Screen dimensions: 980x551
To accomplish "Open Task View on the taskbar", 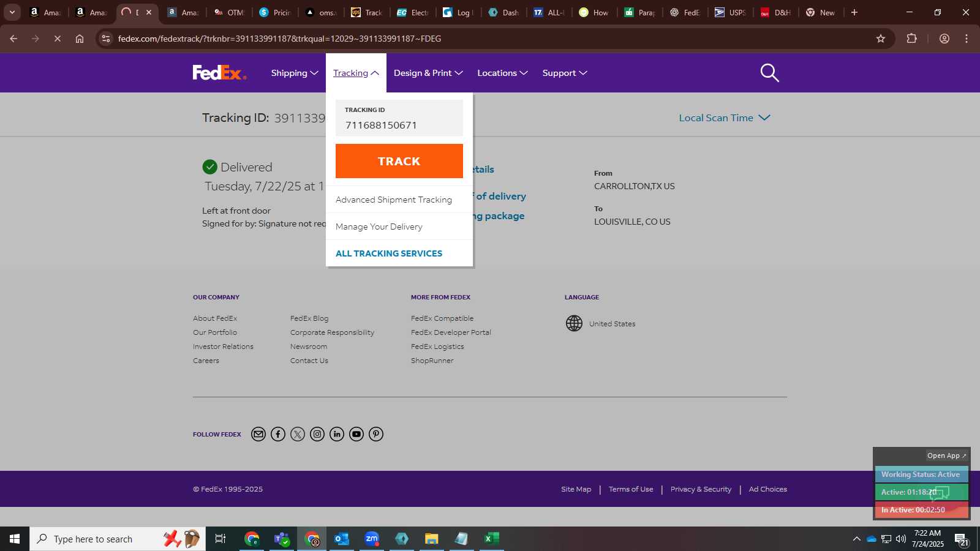I will [x=221, y=539].
